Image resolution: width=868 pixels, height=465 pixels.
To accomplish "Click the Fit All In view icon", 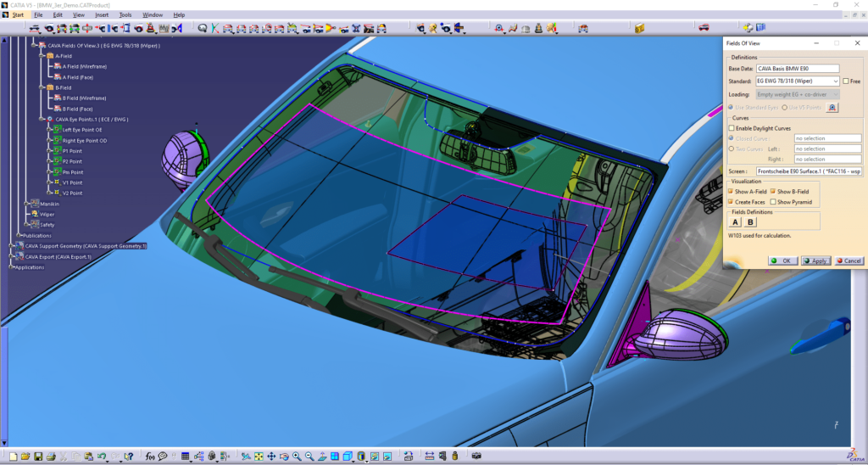I will point(259,457).
